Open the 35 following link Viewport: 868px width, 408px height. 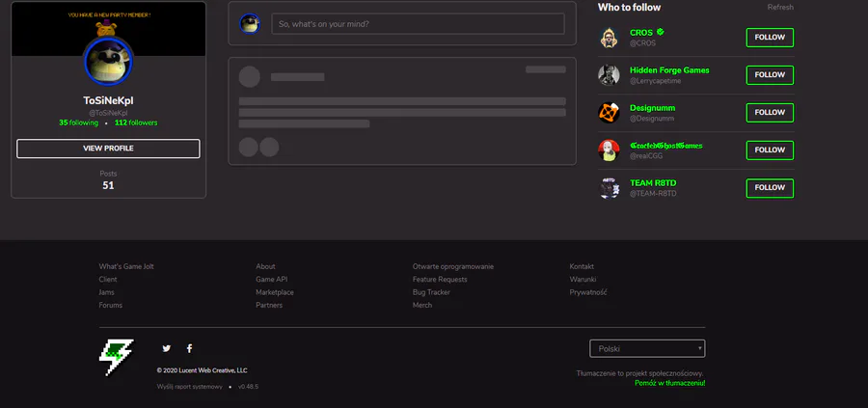tap(79, 122)
